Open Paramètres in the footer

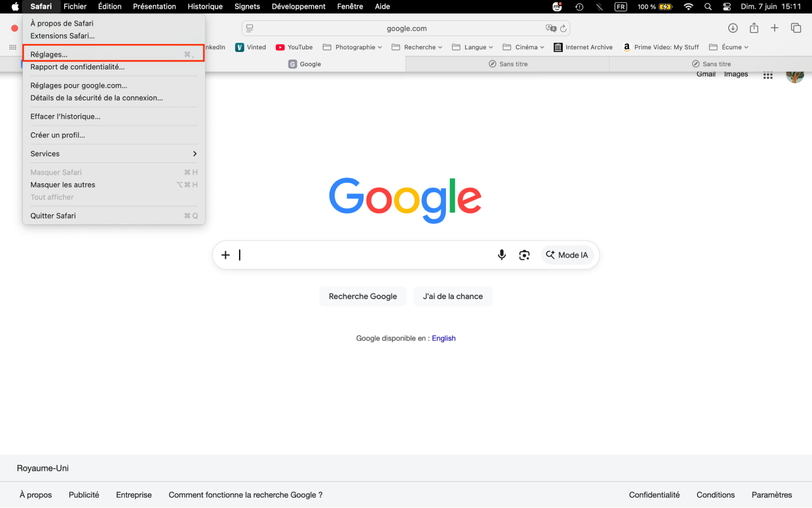click(771, 495)
